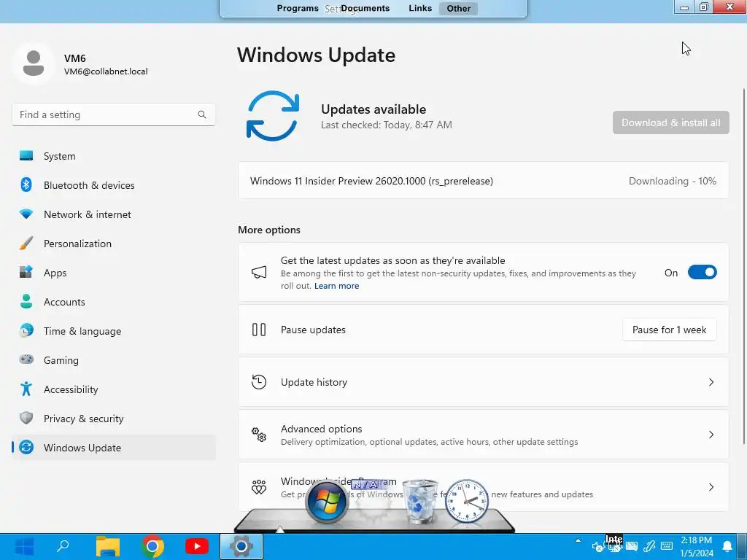Click the blue update sync arrows icon
Viewport: 747px width, 560px height.
(273, 116)
